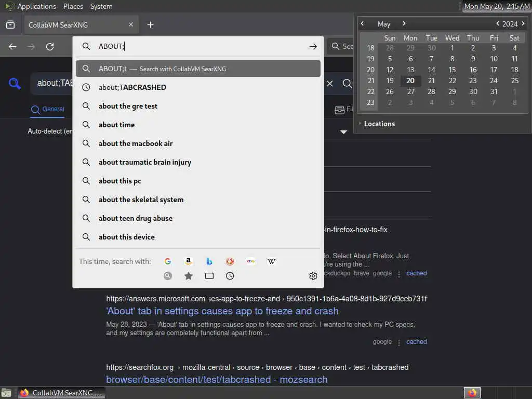This screenshot has height=399, width=532.
Task: Go to previous month in calendar
Action: (x=362, y=23)
